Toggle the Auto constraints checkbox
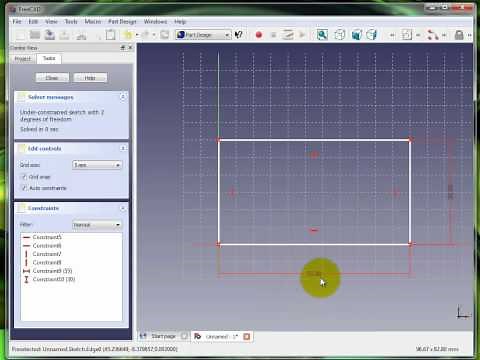 (x=24, y=188)
